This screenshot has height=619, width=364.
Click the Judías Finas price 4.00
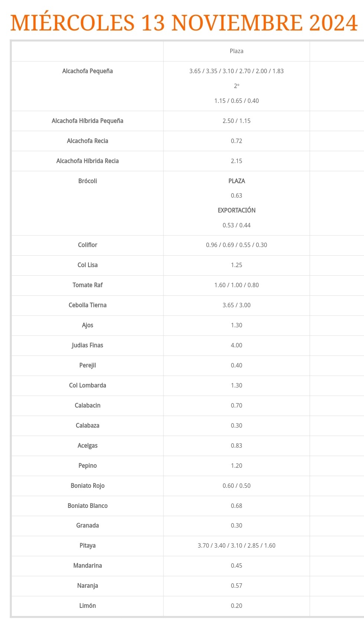(237, 345)
